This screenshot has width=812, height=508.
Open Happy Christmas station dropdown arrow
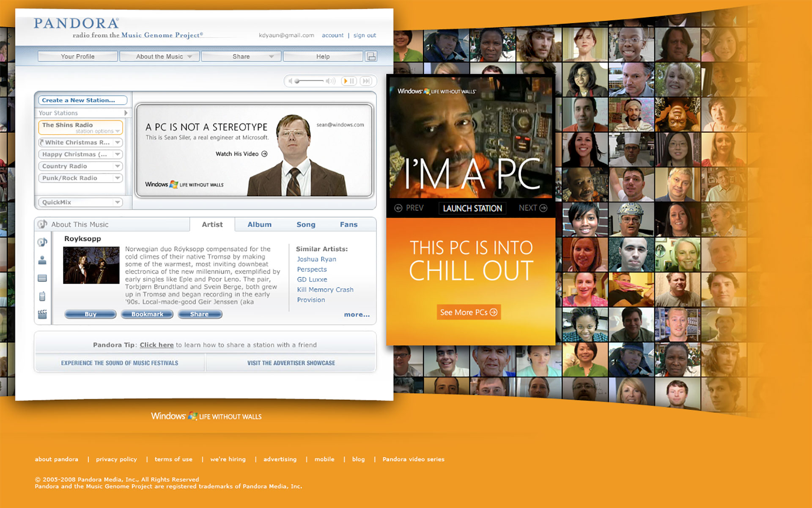[x=118, y=154]
